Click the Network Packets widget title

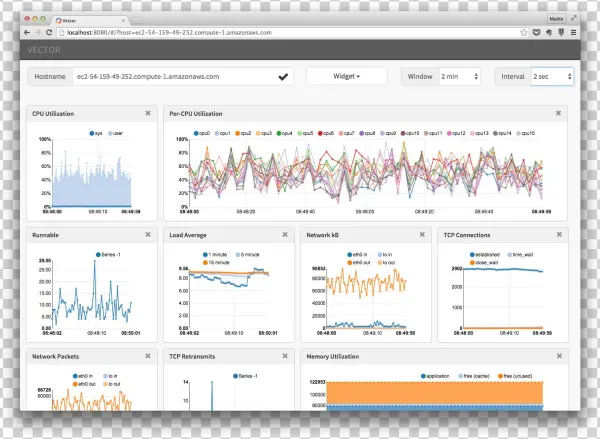click(x=55, y=356)
